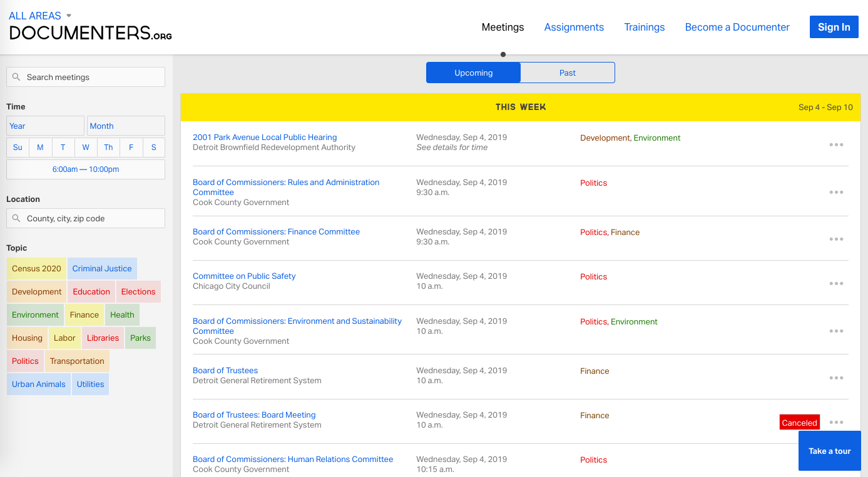Filter by Urban Animals topic
Viewport: 868px width, 477px height.
pos(38,384)
